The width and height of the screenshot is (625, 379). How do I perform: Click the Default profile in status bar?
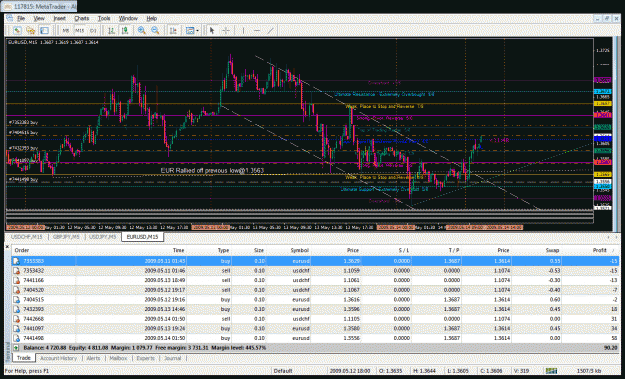(283, 371)
